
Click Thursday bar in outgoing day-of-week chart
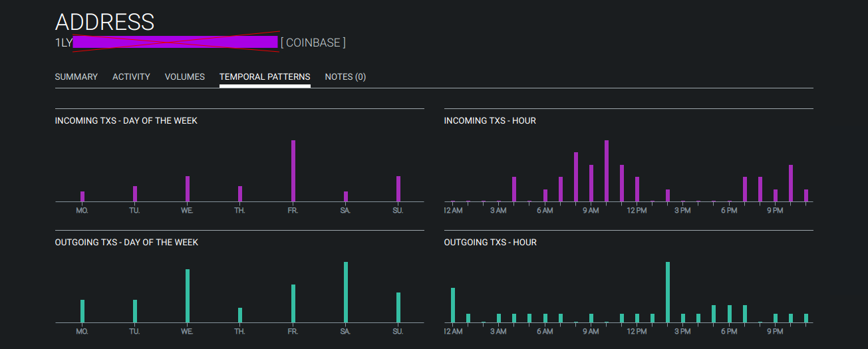[x=240, y=315]
